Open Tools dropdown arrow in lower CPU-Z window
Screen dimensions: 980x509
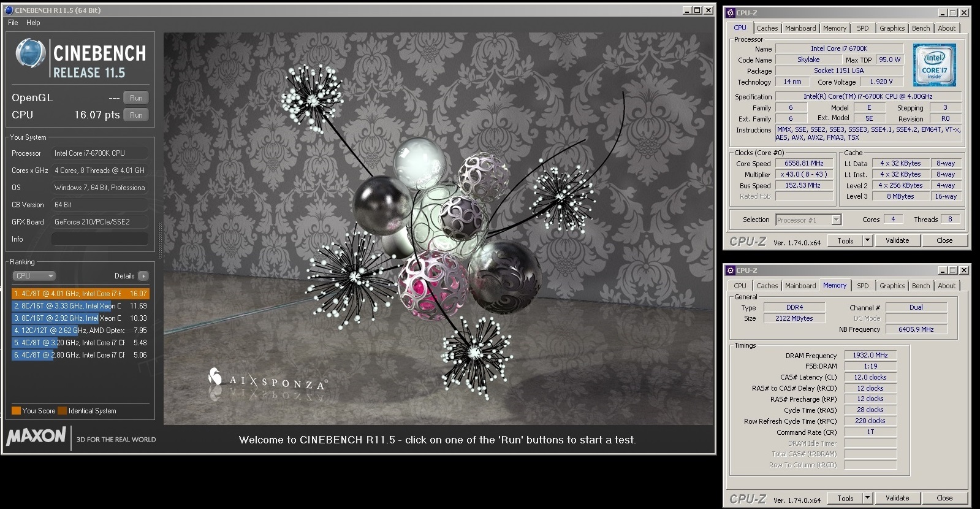(x=868, y=499)
